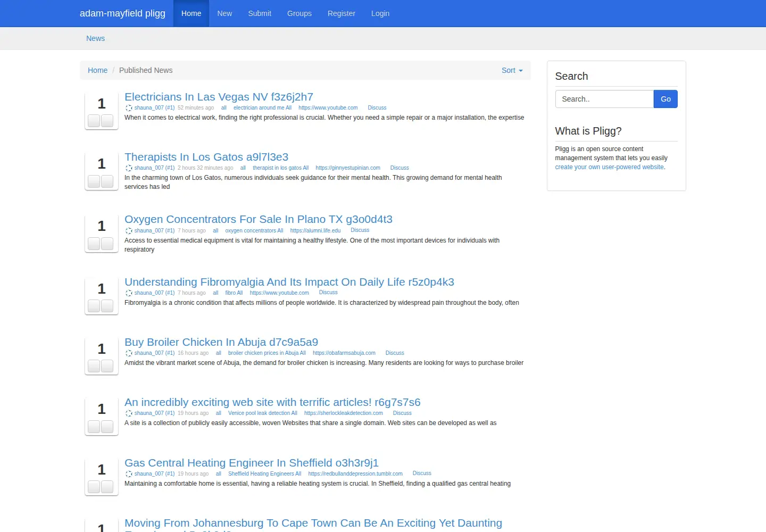Focus the Search input field
The width and height of the screenshot is (766, 532).
[604, 99]
